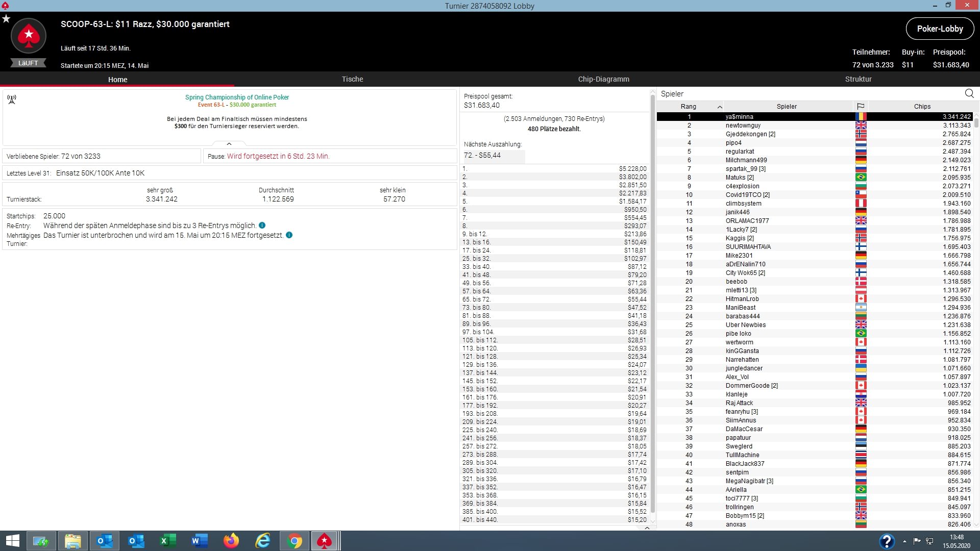Open the Chip-Diagramm tab
Viewport: 980px width, 551px height.
(603, 79)
